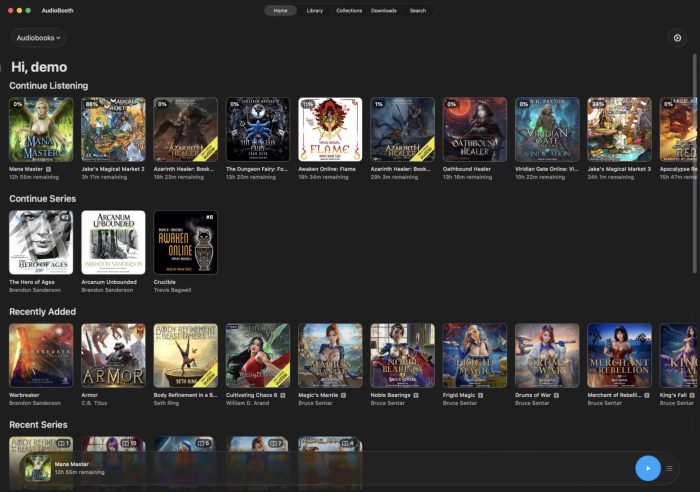
Task: Select the Home tab
Action: 280,11
